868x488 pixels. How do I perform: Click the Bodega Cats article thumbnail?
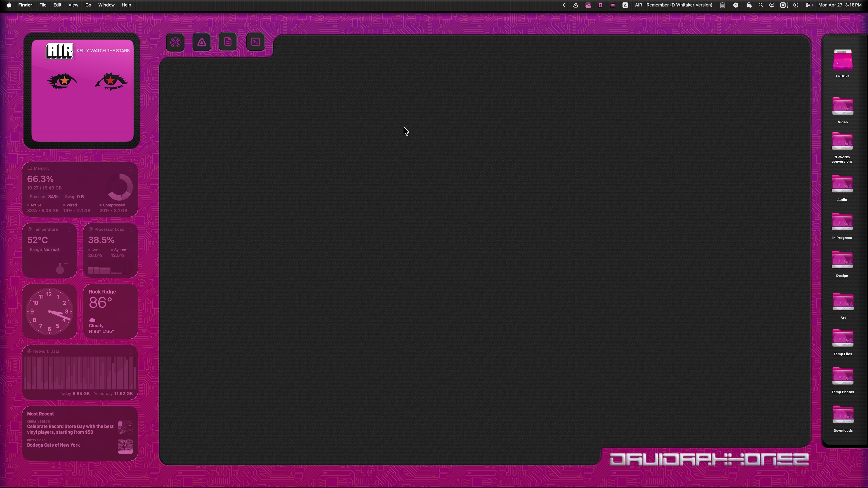125,447
